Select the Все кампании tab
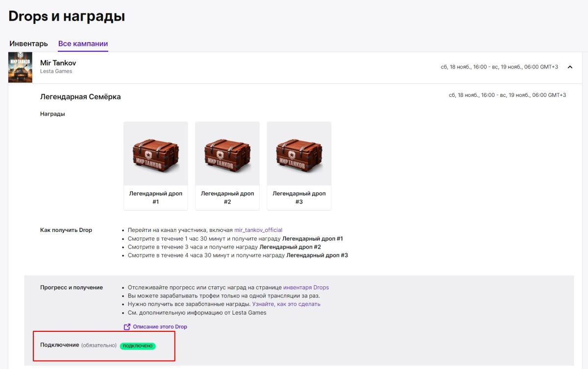This screenshot has width=588, height=369. point(83,44)
